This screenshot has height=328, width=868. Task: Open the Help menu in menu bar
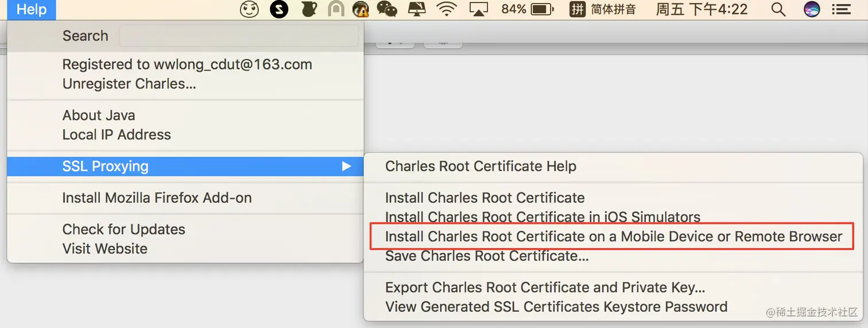pyautogui.click(x=32, y=10)
